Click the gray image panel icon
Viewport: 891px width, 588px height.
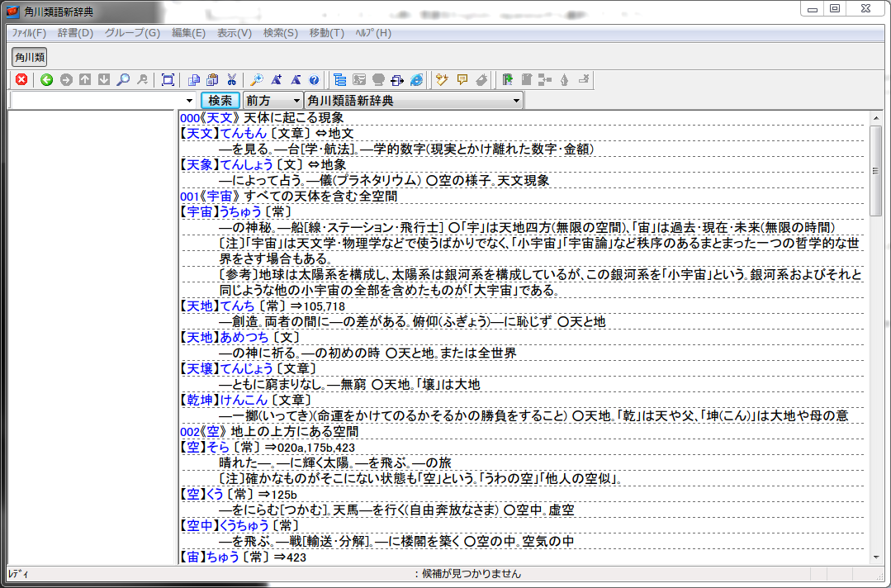[358, 79]
